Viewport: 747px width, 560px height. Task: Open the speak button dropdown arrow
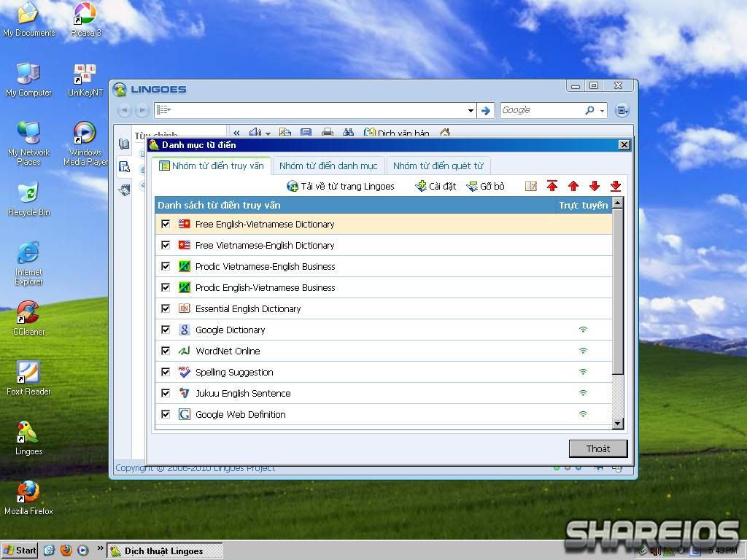click(x=268, y=133)
